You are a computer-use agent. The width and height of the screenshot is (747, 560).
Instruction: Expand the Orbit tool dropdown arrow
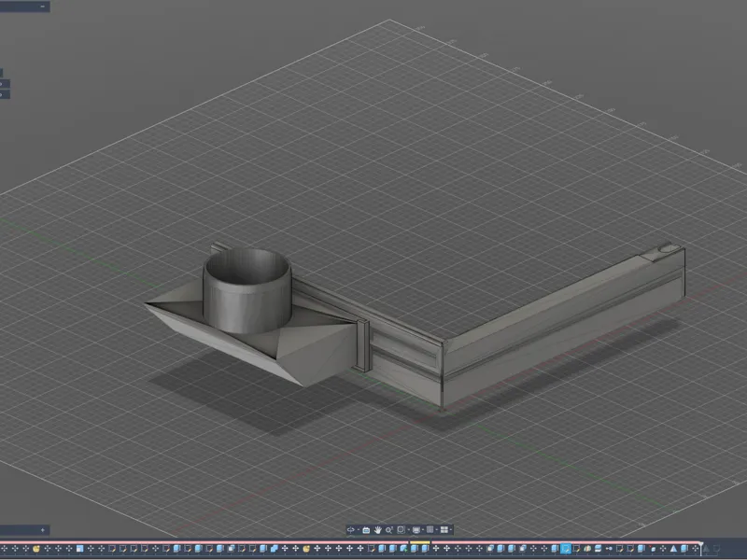pyautogui.click(x=359, y=529)
